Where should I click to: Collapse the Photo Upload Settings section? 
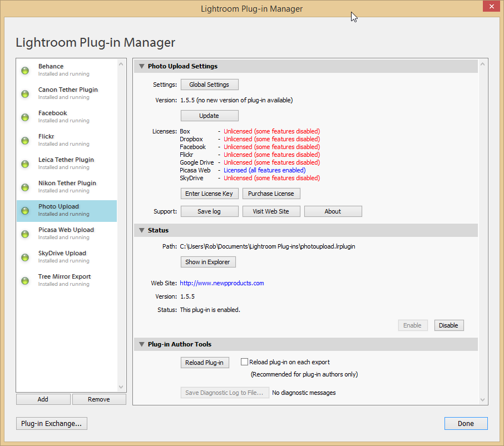(142, 66)
